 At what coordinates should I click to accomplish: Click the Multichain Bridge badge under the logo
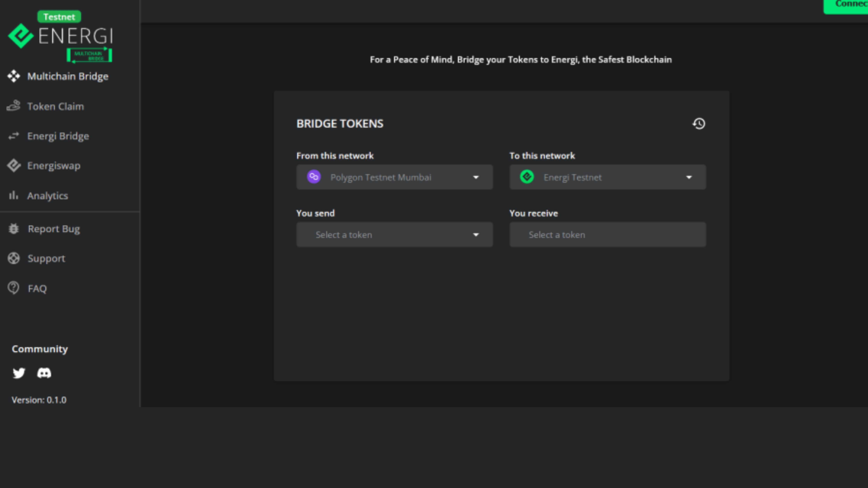89,55
